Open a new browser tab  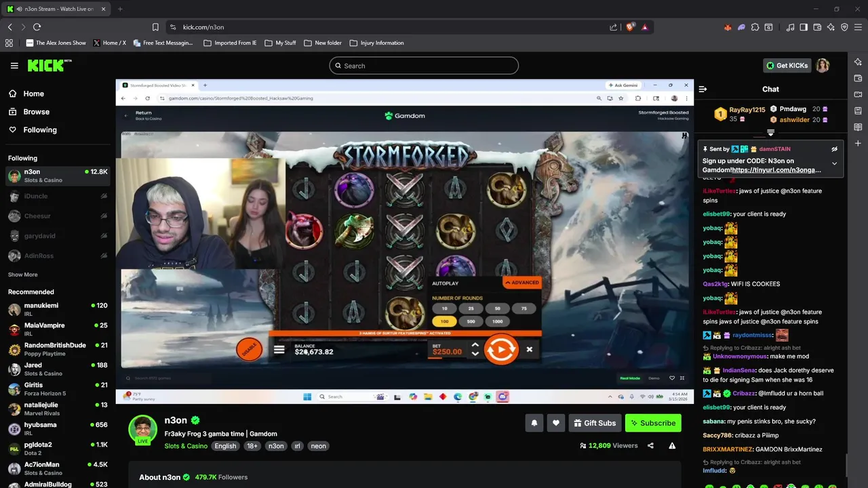coord(120,9)
